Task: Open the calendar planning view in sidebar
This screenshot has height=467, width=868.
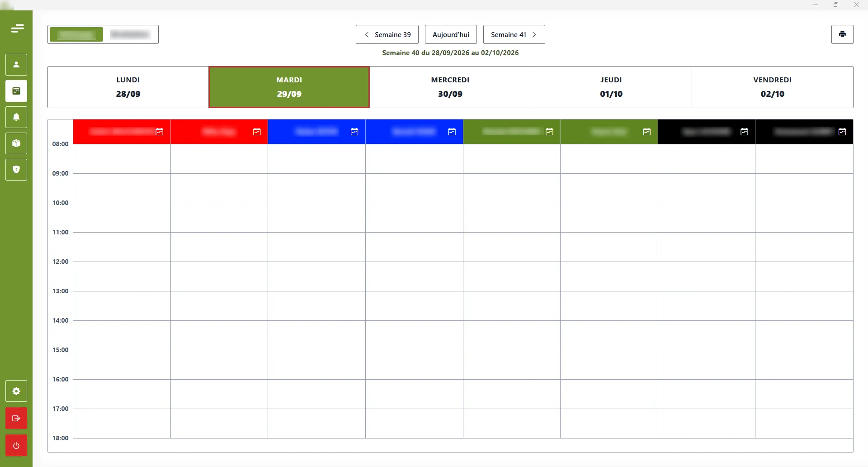Action: coord(16,91)
